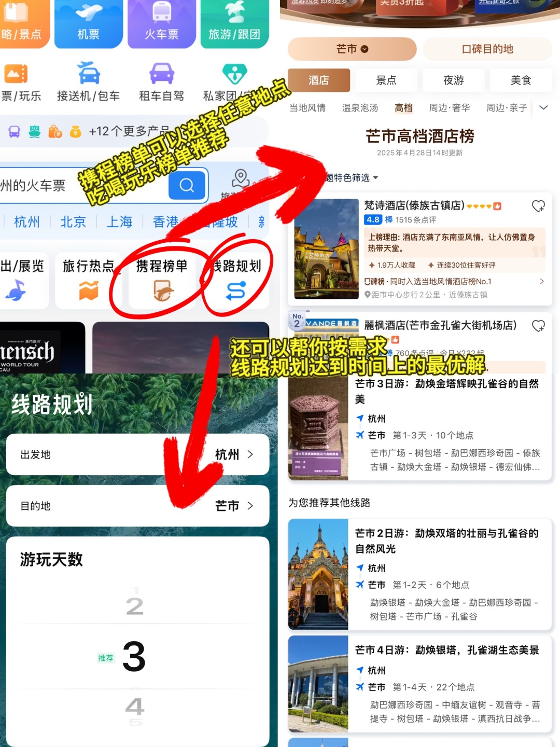This screenshot has height=747, width=560.
Task: Tap the 接送机/包车 car icon
Action: click(x=89, y=73)
